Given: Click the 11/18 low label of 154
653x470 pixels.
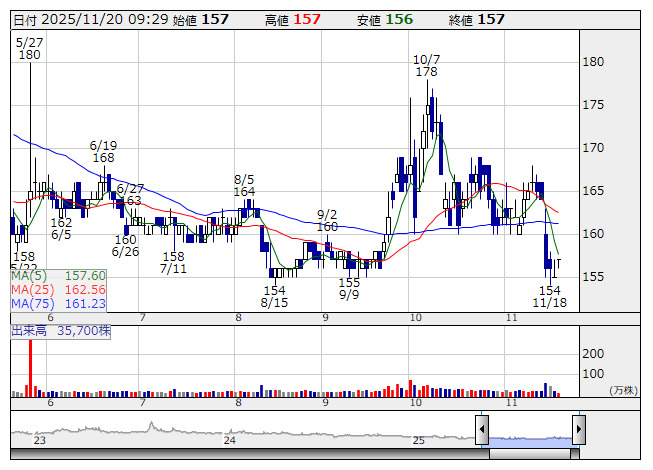Looking at the screenshot, I should point(550,295).
